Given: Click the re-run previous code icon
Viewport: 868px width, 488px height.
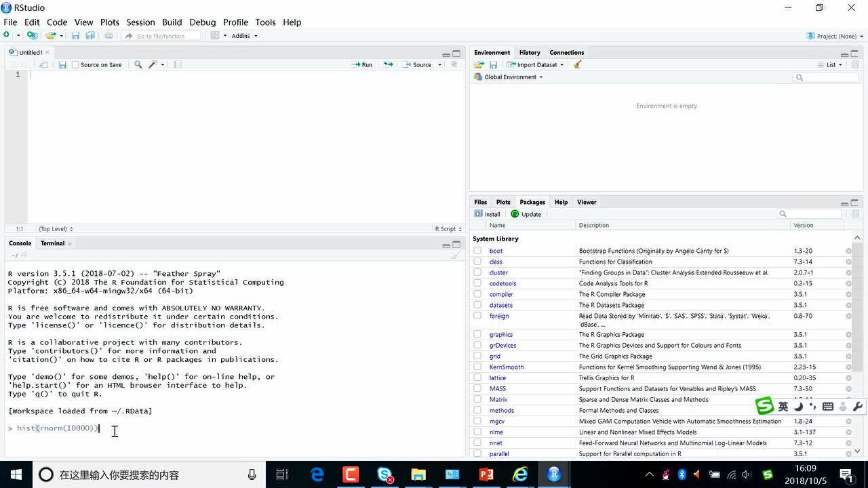Looking at the screenshot, I should click(x=388, y=64).
